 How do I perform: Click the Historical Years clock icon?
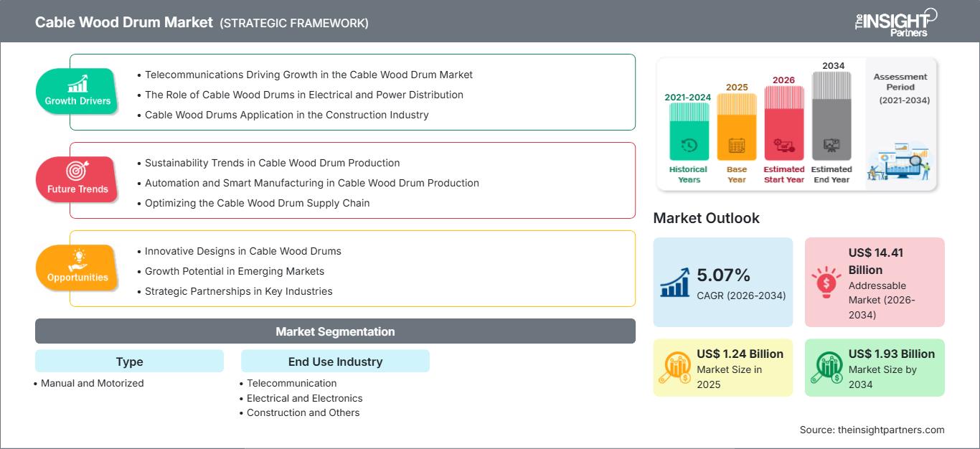coord(689,146)
